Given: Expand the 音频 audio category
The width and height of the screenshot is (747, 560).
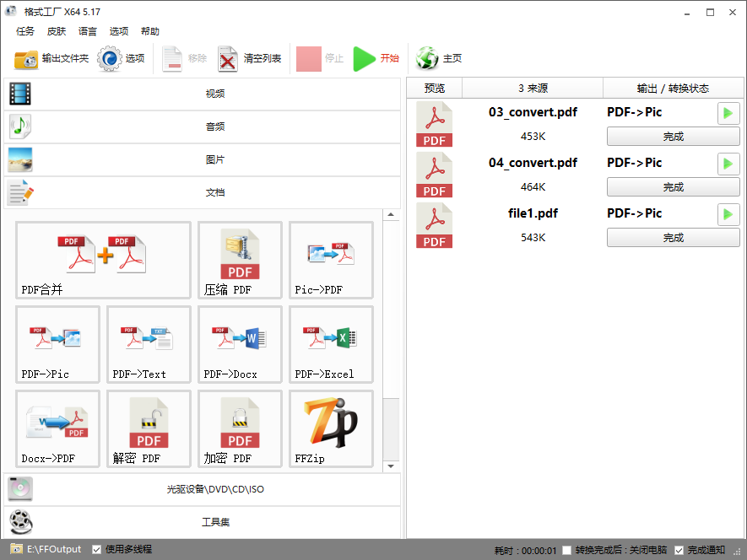Looking at the screenshot, I should tap(201, 127).
